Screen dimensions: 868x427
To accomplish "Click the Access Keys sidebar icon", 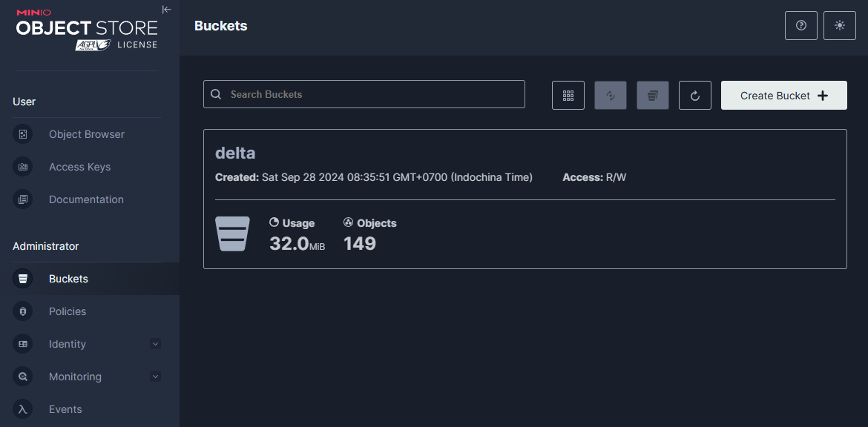I will click(x=23, y=167).
